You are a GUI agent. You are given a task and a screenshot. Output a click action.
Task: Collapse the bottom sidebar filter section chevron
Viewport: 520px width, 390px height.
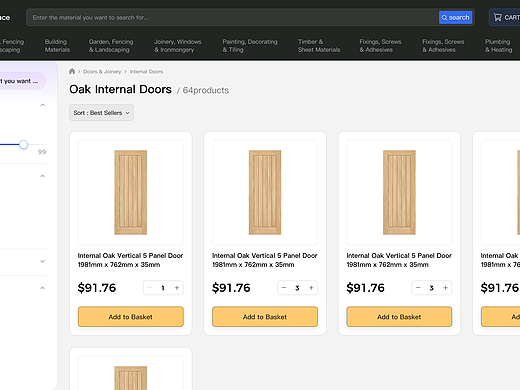[x=42, y=288]
